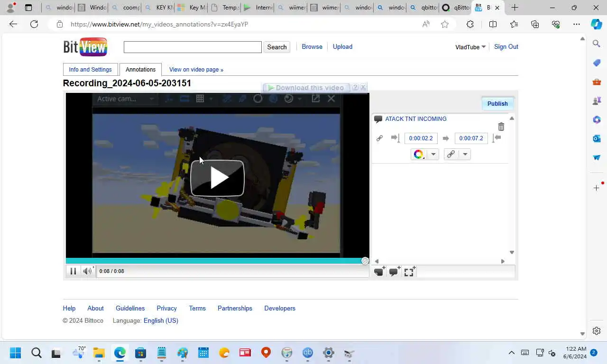Open the Copilot sidebar icon
607x364 pixels.
pyautogui.click(x=597, y=24)
